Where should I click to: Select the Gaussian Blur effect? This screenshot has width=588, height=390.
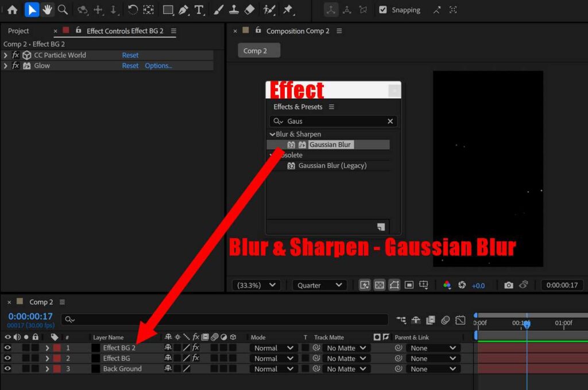click(x=330, y=145)
